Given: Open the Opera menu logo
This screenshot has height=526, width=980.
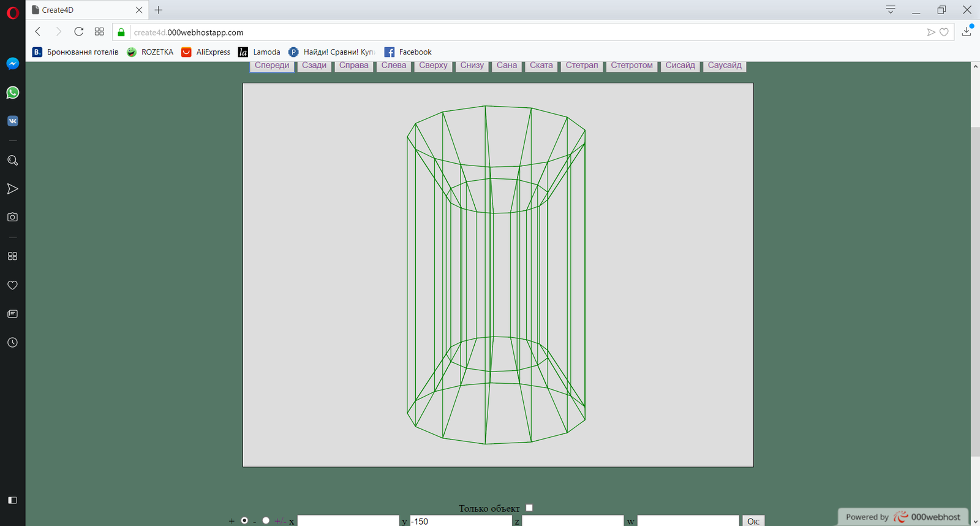Looking at the screenshot, I should pos(12,13).
